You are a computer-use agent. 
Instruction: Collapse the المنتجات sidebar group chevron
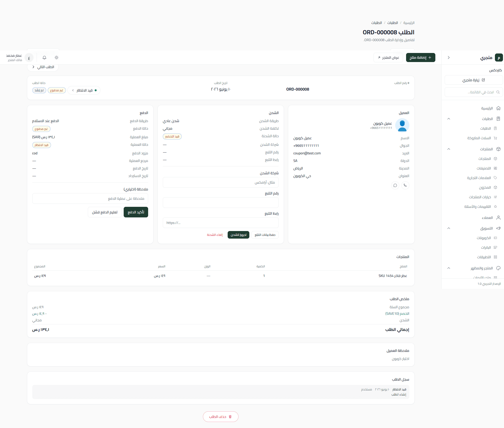pos(449,149)
